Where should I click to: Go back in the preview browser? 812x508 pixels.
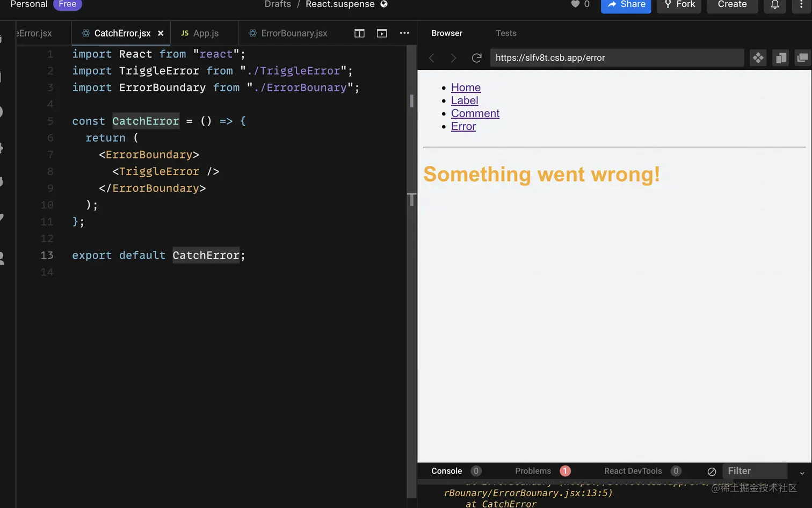(x=431, y=58)
